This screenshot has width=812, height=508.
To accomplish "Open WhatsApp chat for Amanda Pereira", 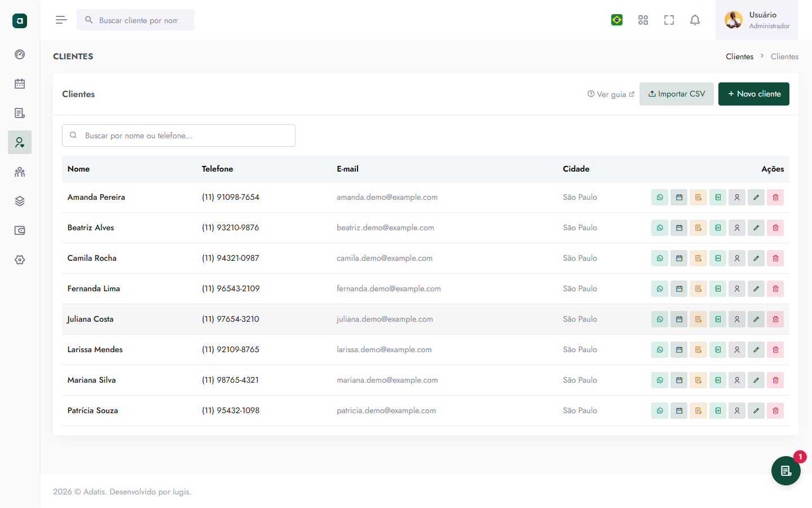I will coord(660,198).
